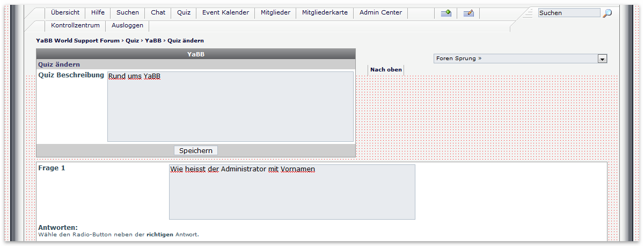Click the magnifying glass search icon
644x246 pixels.
click(x=607, y=13)
